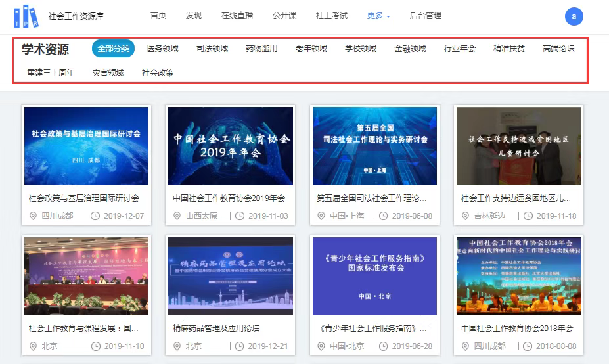
Task: Click location pin icon beside 吉林延边
Action: [465, 216]
